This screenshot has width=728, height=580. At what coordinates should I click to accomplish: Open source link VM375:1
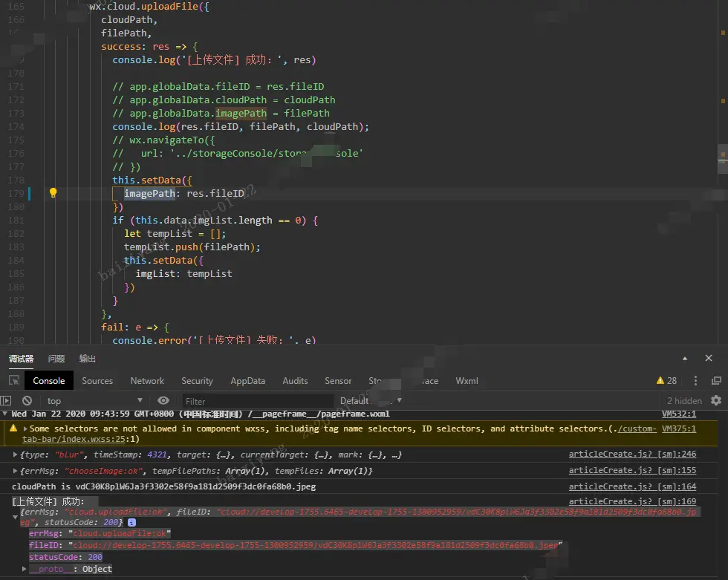pos(679,429)
